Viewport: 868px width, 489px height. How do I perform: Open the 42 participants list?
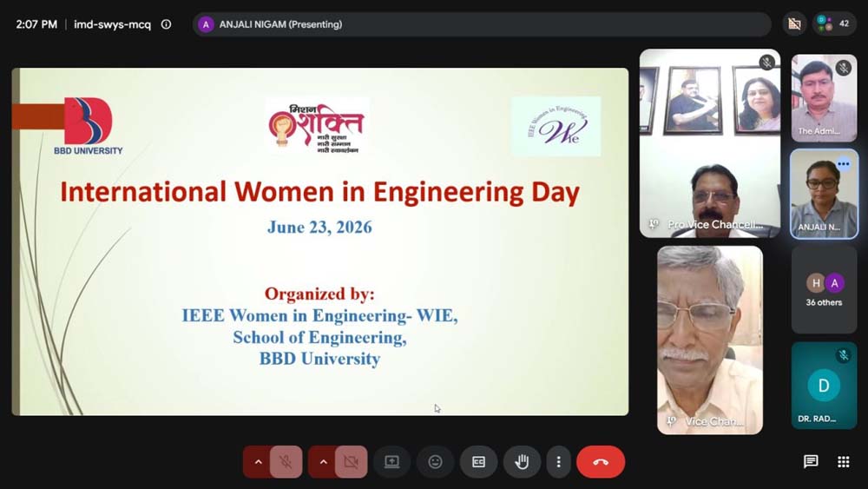coord(834,23)
